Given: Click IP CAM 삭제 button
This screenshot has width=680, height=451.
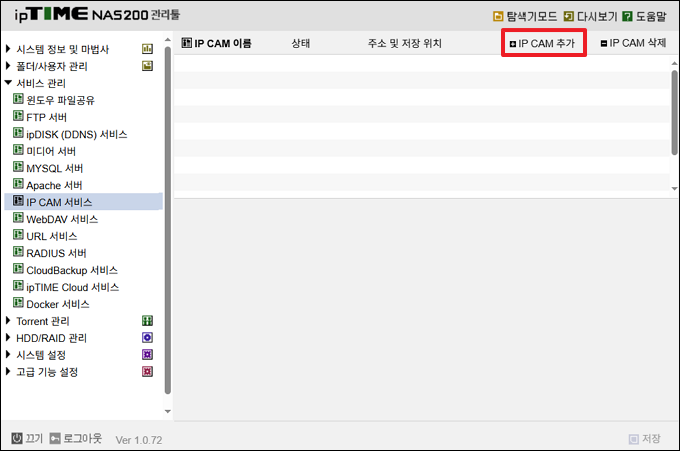Looking at the screenshot, I should [x=633, y=44].
